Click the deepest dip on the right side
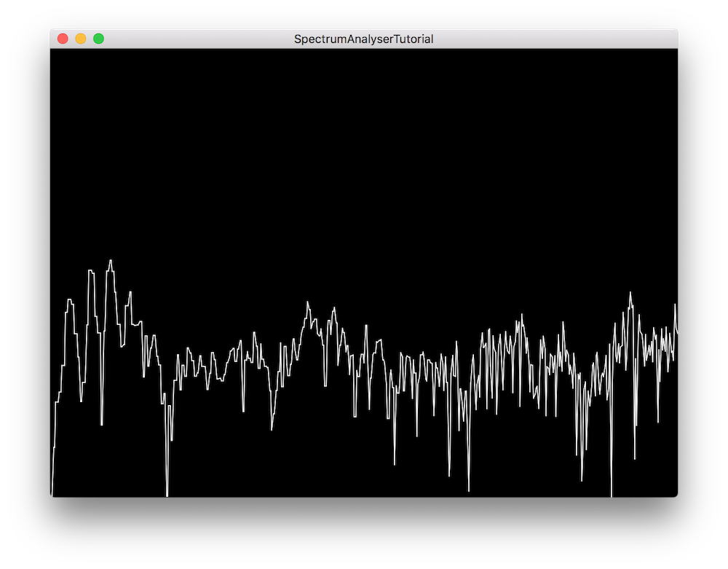This screenshot has width=728, height=569. [611, 495]
